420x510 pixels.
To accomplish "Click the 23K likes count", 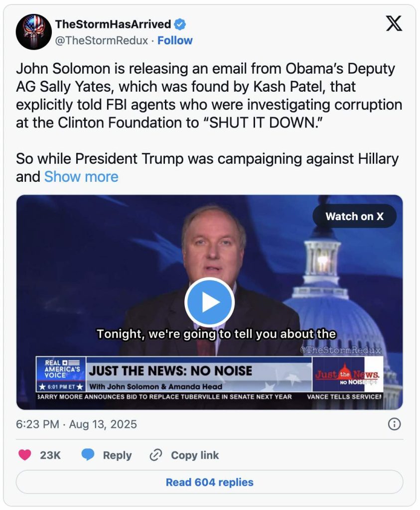I will [50, 455].
